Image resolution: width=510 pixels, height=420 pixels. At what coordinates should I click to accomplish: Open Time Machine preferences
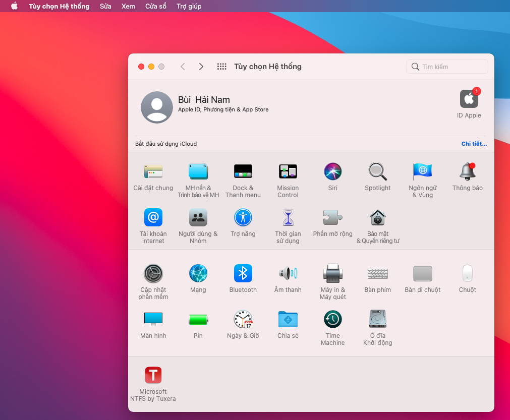pos(333,319)
